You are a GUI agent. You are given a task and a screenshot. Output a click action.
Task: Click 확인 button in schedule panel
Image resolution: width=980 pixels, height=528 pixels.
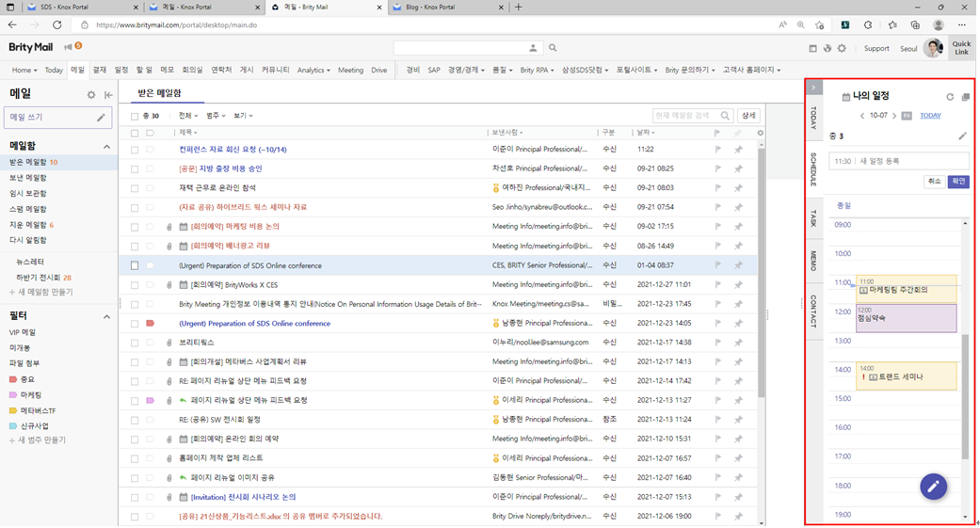click(x=958, y=181)
